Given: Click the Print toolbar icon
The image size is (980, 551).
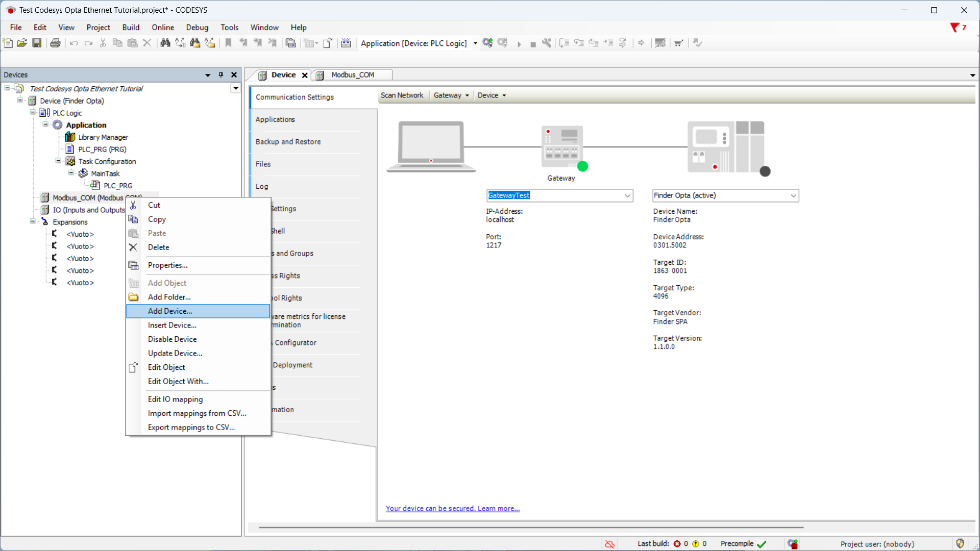Looking at the screenshot, I should [56, 43].
